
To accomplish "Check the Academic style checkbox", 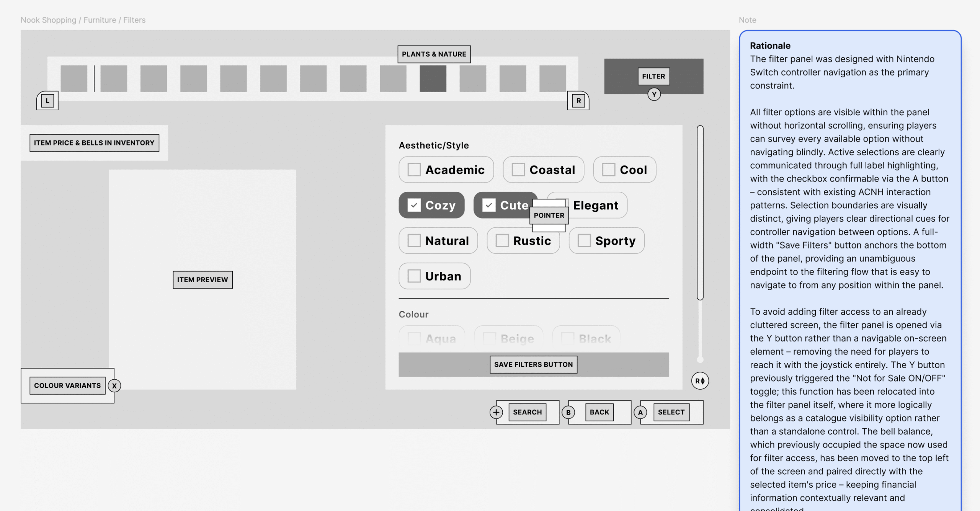I will [414, 170].
